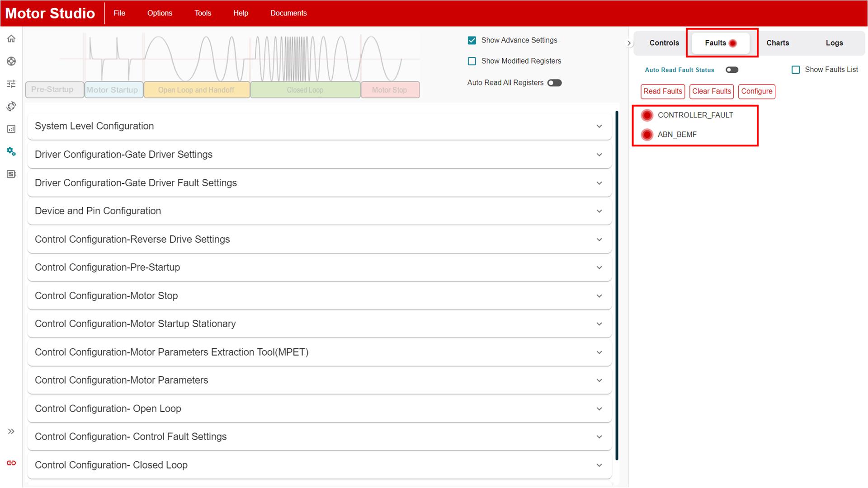
Task: Toggle the Auto Read Fault Status switch
Action: click(731, 70)
